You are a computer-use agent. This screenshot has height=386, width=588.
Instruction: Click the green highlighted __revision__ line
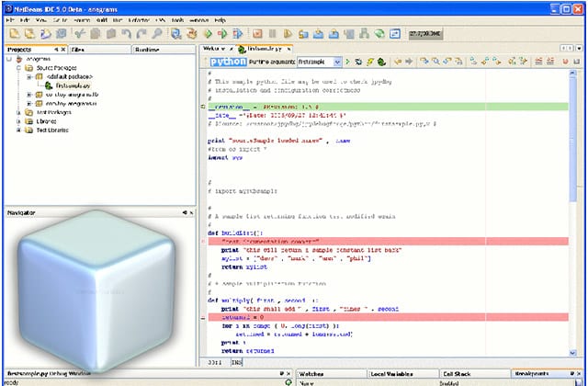point(388,107)
